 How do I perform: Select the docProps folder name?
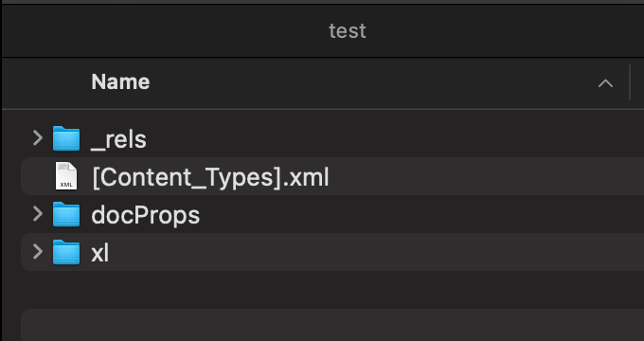coord(146,215)
